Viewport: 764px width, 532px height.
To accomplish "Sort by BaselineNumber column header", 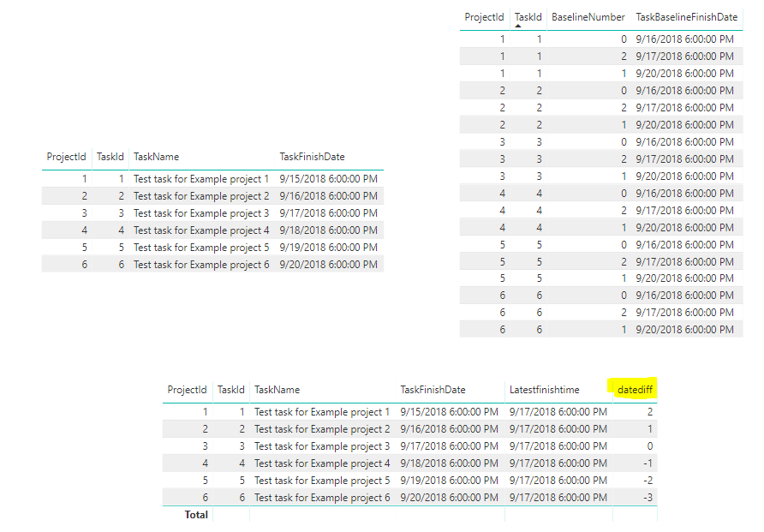I will click(588, 17).
